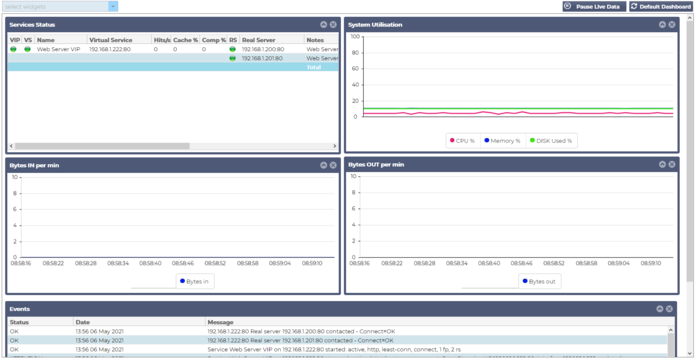Click Default Dashboard button
The width and height of the screenshot is (696, 360).
coord(661,7)
